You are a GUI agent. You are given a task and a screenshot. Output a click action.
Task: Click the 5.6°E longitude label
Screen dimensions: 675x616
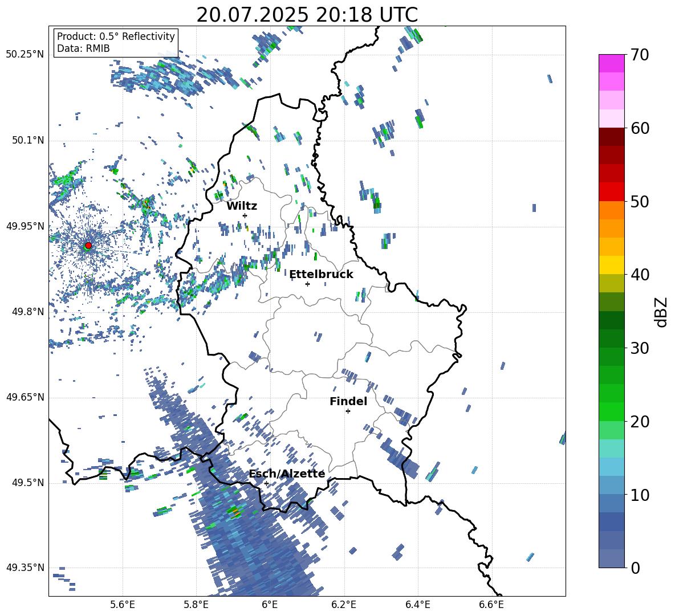[123, 605]
